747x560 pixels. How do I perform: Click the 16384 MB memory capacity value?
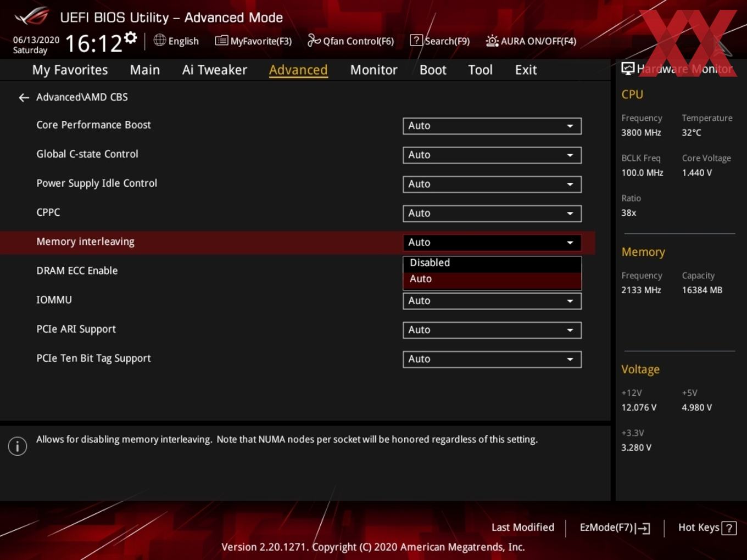pos(702,290)
